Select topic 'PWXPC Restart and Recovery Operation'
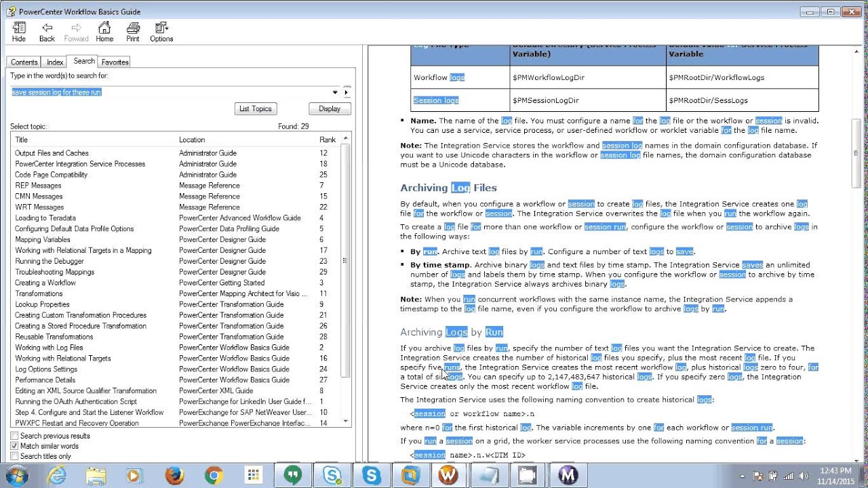 click(77, 423)
